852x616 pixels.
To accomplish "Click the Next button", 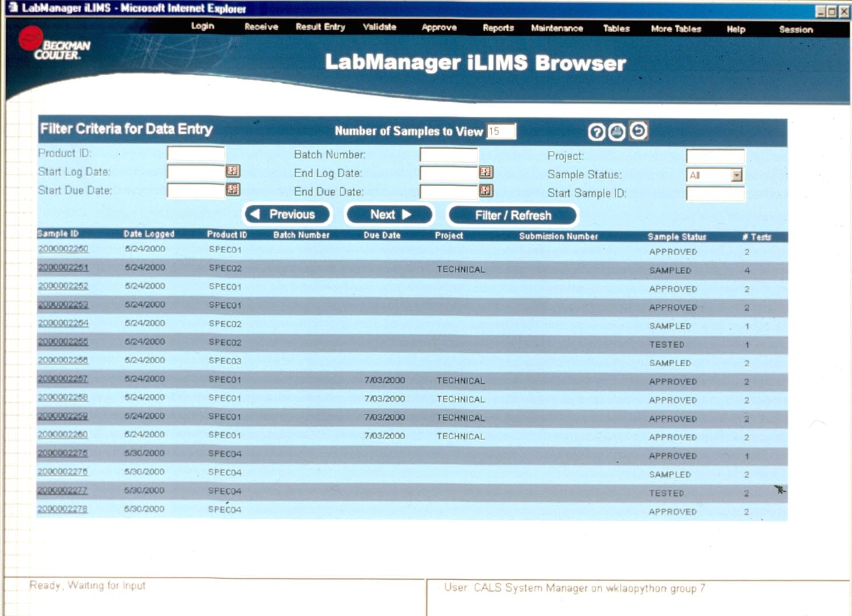I will click(x=390, y=215).
